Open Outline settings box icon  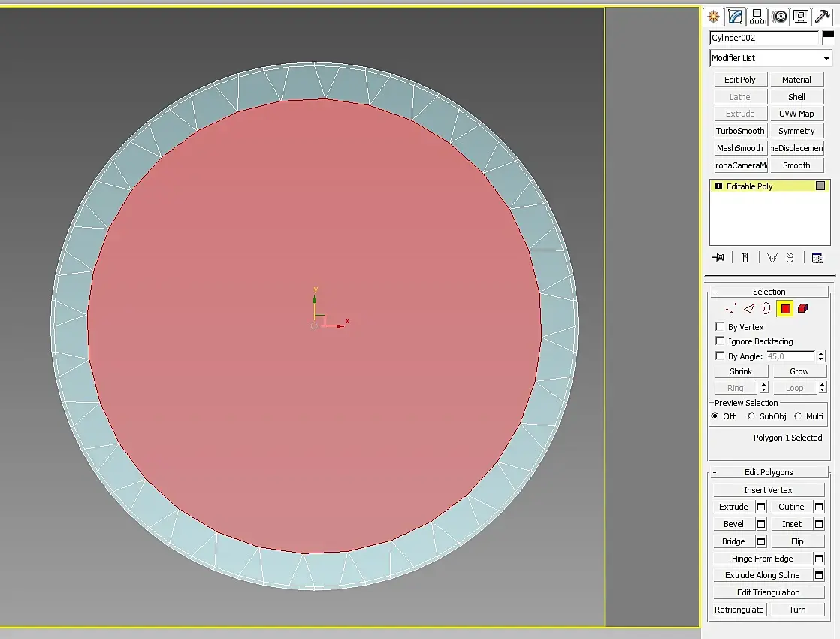[819, 507]
